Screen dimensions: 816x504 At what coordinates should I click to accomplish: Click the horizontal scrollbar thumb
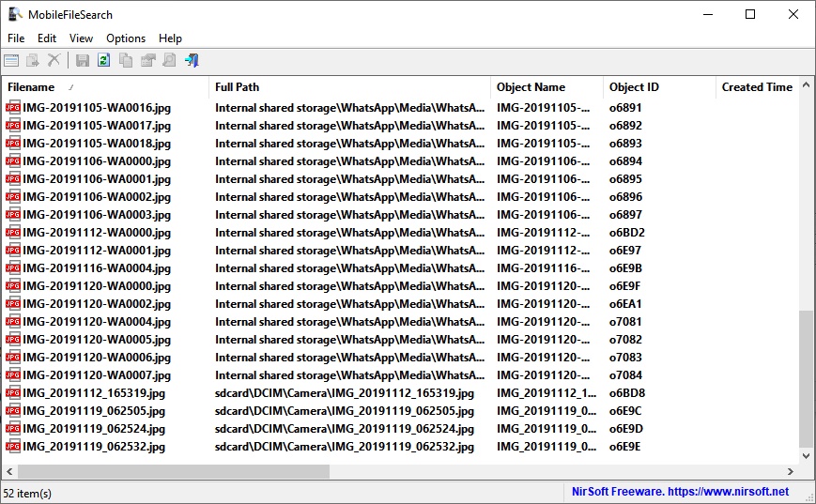(x=174, y=472)
